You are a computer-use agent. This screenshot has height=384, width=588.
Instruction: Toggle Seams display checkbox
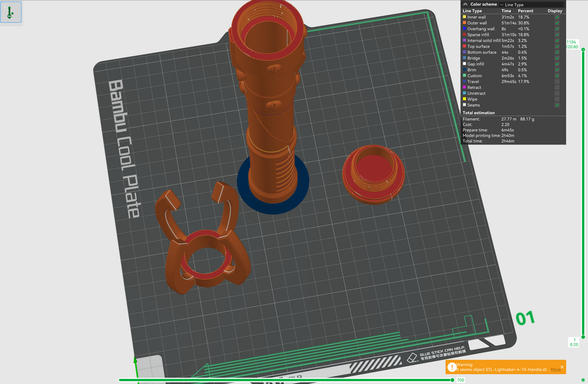pyautogui.click(x=557, y=105)
